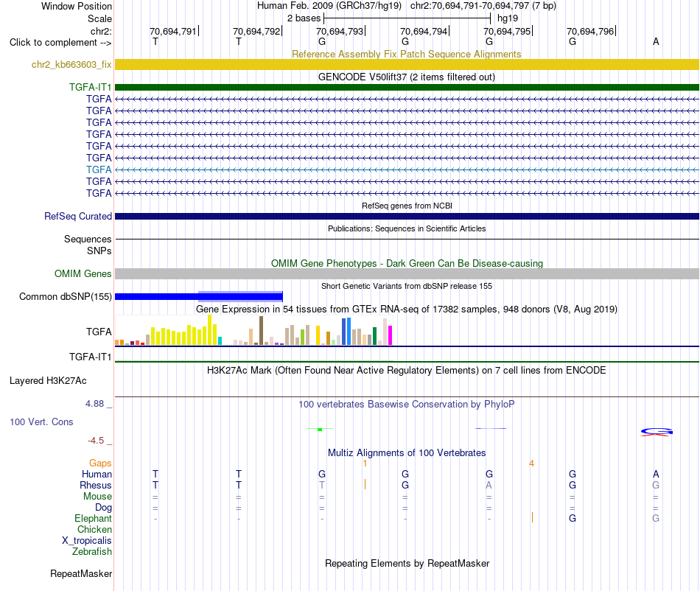Viewport: 700px width, 591px height.
Task: Open 'Repeating Elements by RepeatMasker' title
Action: point(407,563)
